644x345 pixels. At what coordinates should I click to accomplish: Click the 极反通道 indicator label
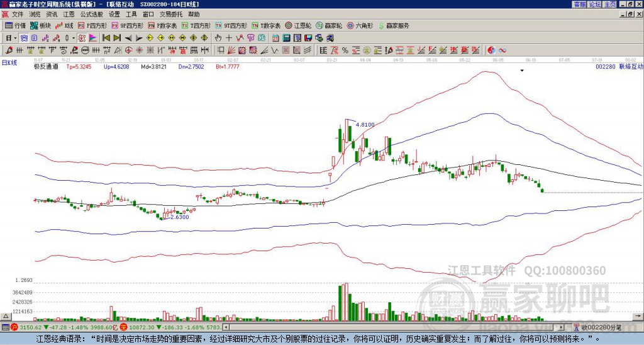[46, 66]
